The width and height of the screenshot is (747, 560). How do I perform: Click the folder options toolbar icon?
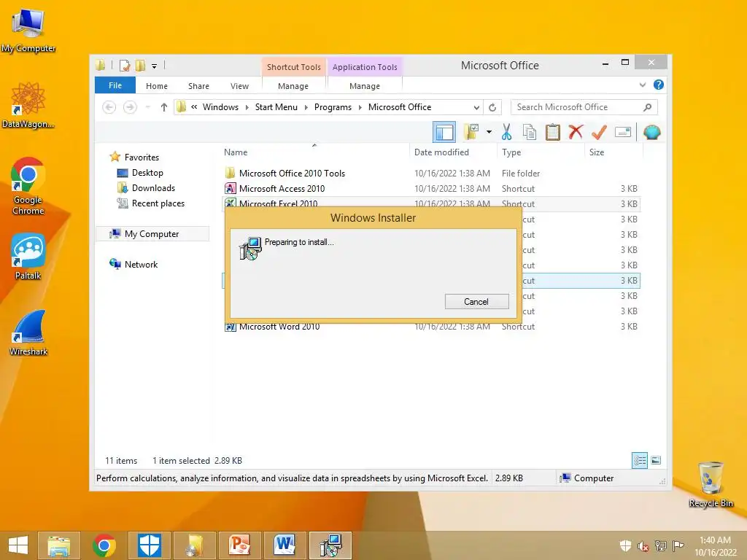[x=472, y=132]
